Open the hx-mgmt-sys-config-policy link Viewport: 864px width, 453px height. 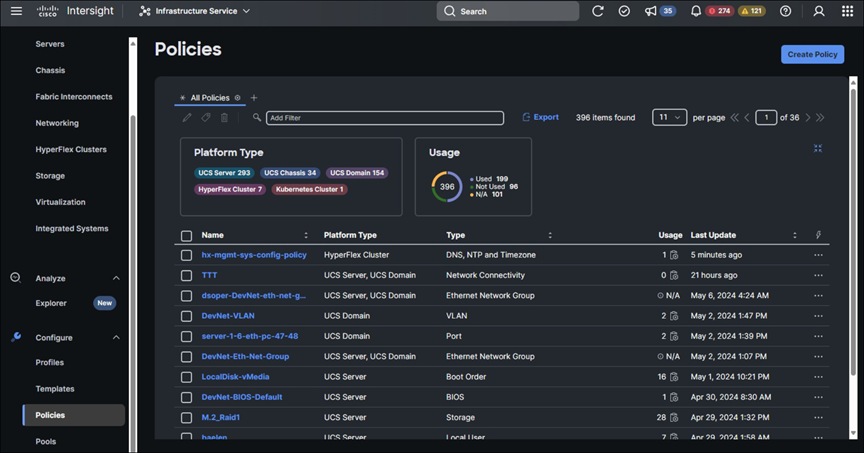click(x=254, y=255)
